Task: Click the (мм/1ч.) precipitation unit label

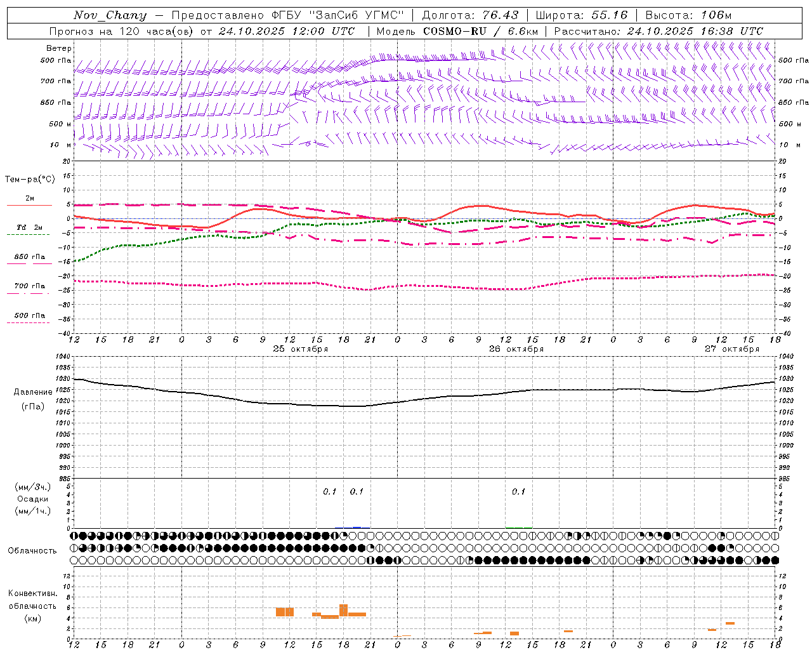Action: click(x=32, y=511)
